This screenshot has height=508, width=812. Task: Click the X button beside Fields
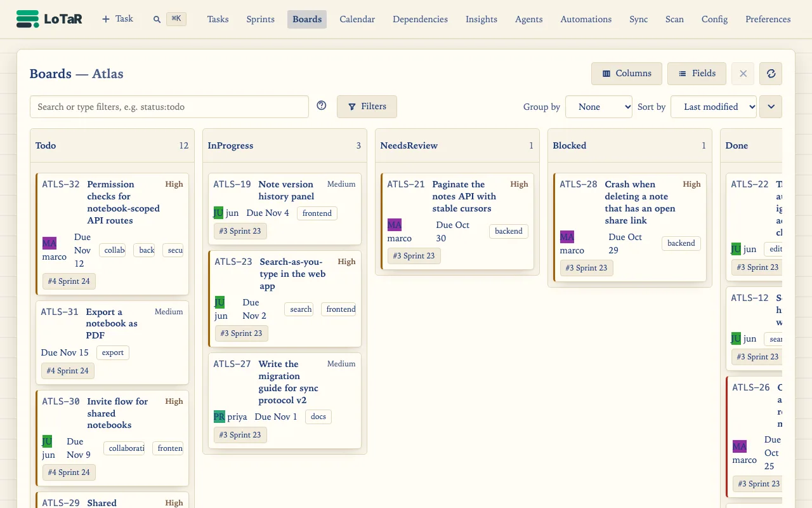[x=743, y=74]
